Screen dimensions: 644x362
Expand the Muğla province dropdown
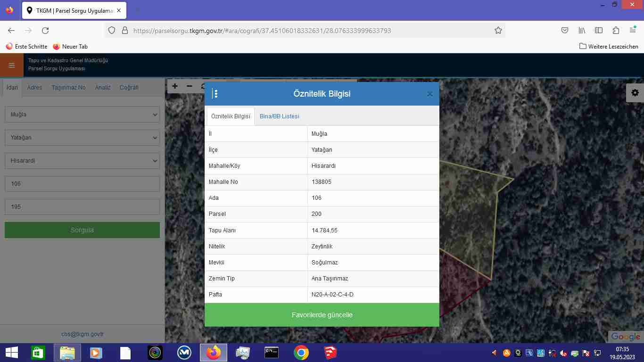pos(82,115)
